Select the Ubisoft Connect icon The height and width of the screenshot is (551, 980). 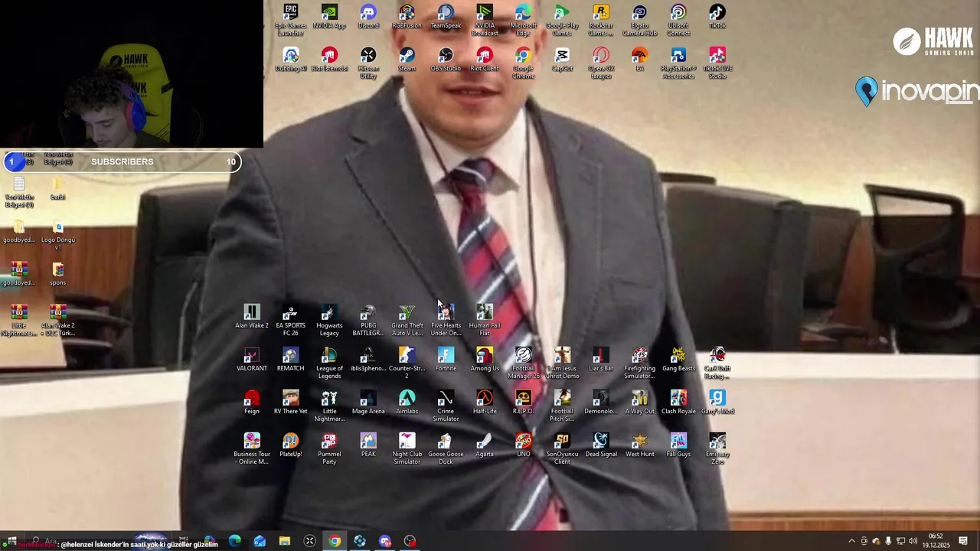678,20
